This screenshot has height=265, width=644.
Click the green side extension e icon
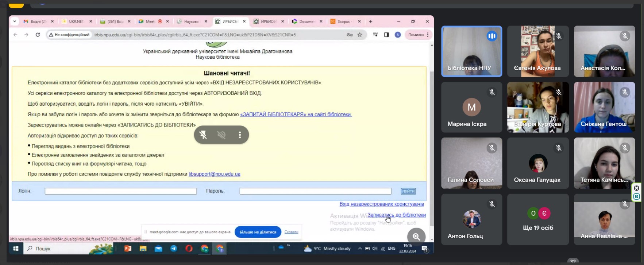click(x=636, y=196)
